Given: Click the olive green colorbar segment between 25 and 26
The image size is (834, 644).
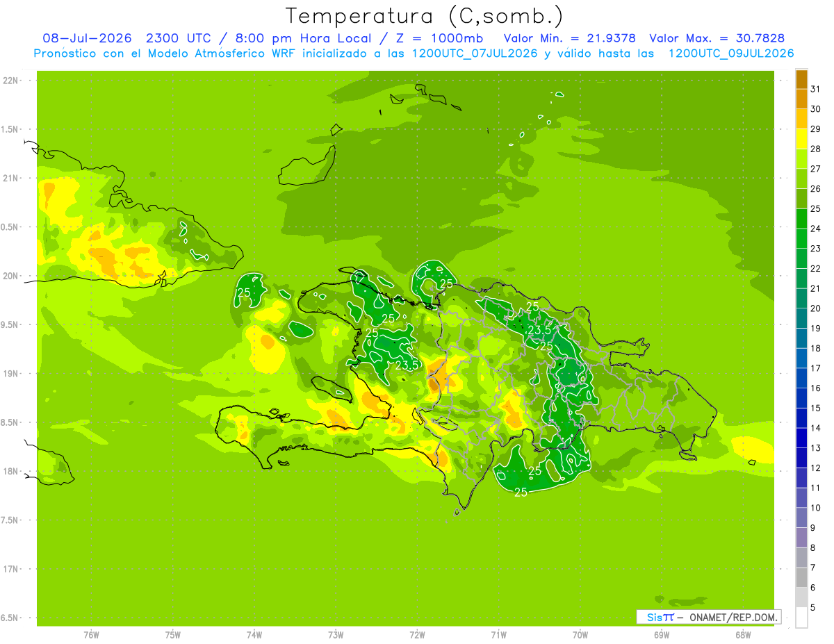Looking at the screenshot, I should click(801, 199).
